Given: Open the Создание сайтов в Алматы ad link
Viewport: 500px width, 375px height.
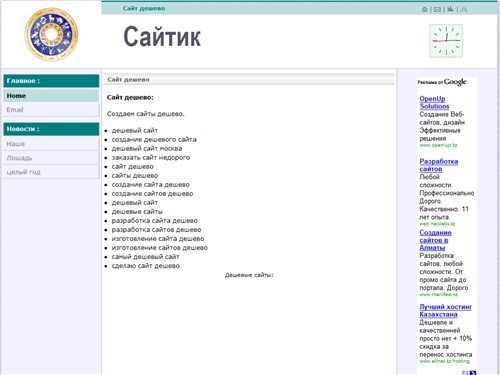Looking at the screenshot, I should (x=435, y=240).
